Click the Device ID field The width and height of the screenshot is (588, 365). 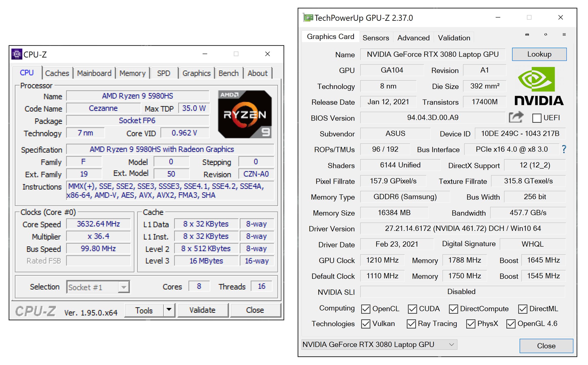coord(520,134)
